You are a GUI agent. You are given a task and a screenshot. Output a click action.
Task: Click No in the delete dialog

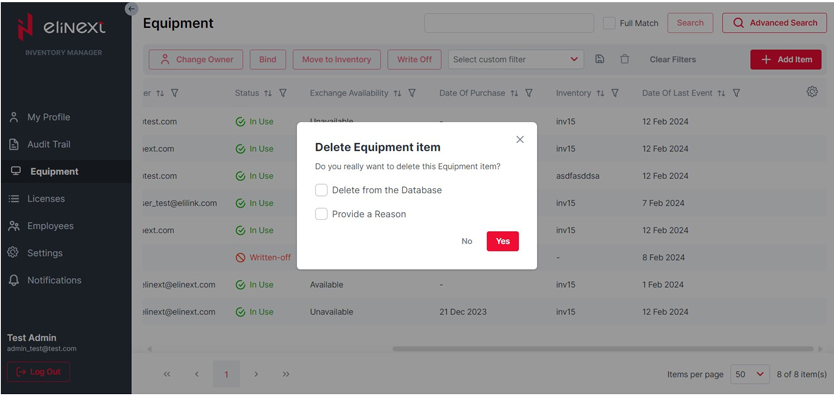click(467, 241)
